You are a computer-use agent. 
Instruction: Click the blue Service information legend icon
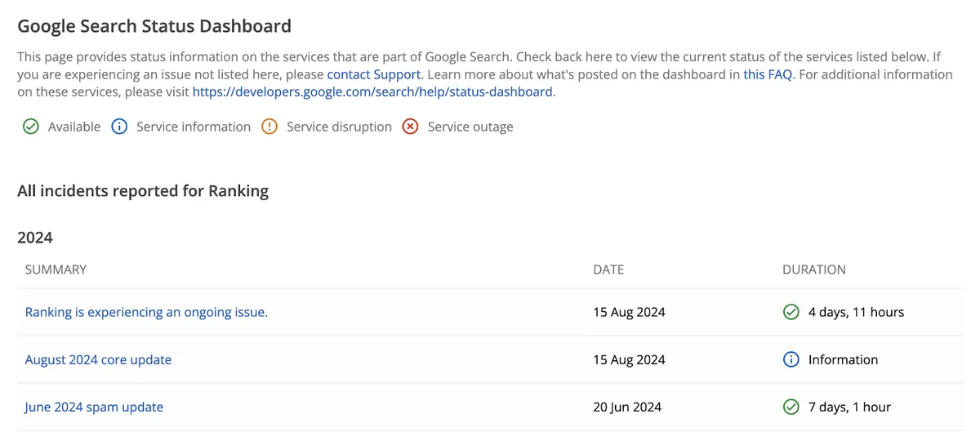[119, 127]
